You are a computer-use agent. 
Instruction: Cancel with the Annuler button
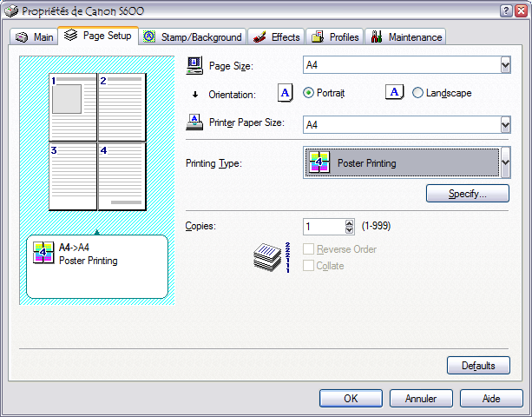[421, 399]
